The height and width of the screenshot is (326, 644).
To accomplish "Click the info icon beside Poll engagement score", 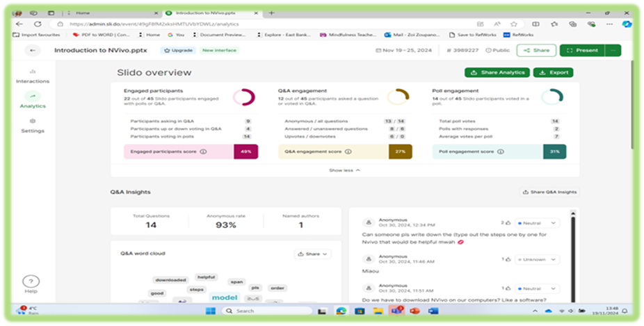I will (500, 152).
